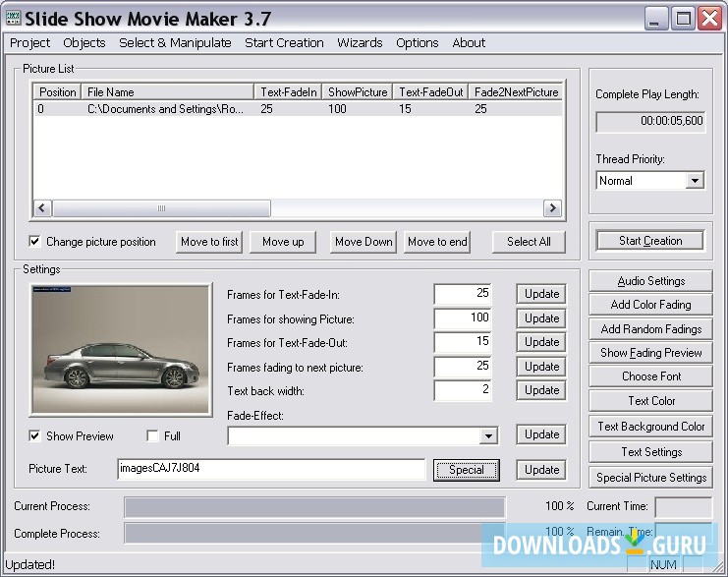Update Frames for Text-Fade-Out value

pos(541,342)
